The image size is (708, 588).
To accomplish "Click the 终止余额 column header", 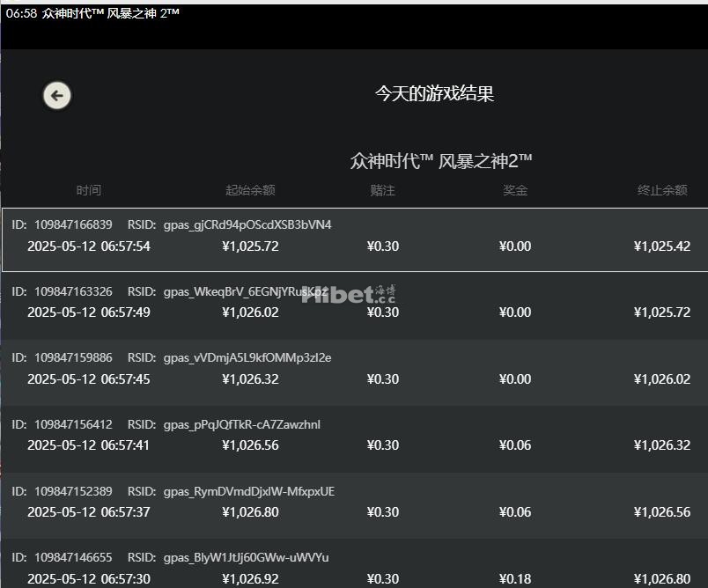I will pyautogui.click(x=662, y=190).
